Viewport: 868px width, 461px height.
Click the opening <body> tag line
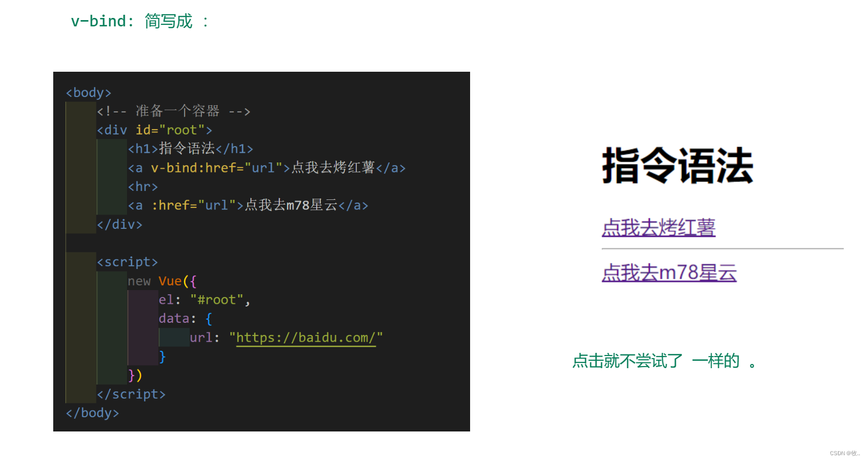[x=89, y=93]
